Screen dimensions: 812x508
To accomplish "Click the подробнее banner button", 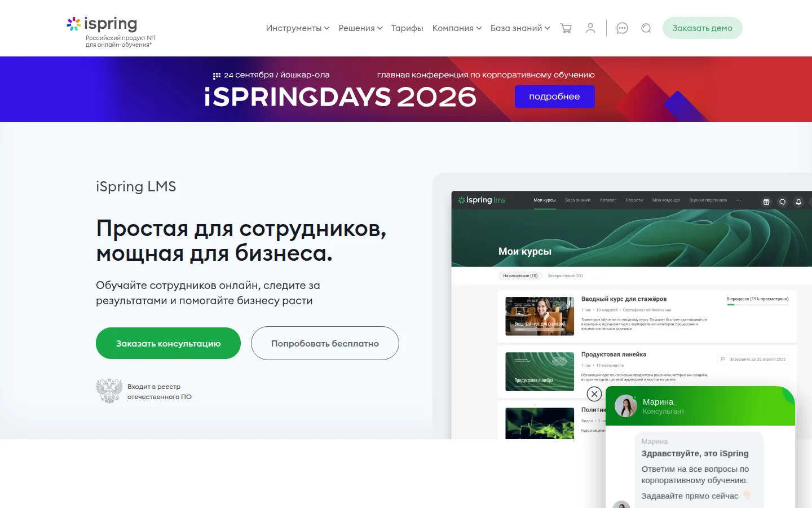I will (x=554, y=97).
